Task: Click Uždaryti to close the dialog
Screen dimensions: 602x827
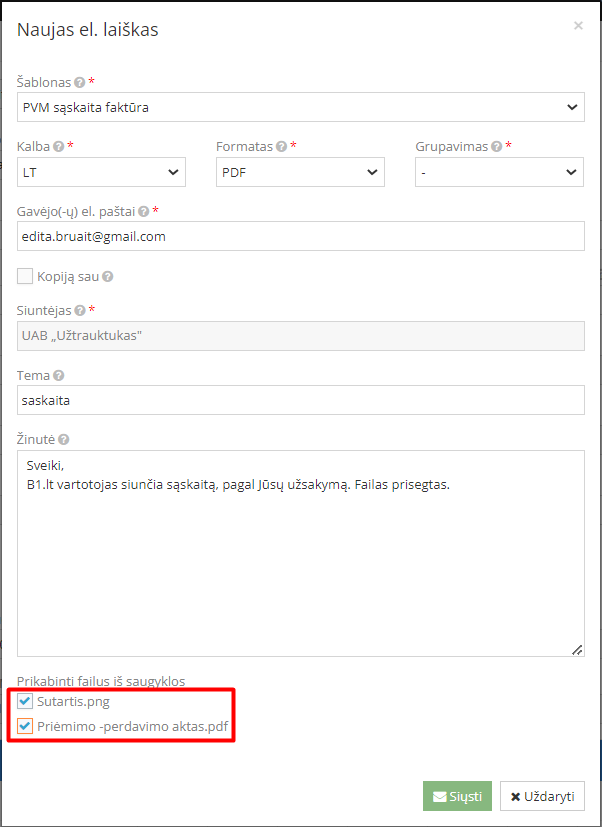Action: pyautogui.click(x=542, y=796)
